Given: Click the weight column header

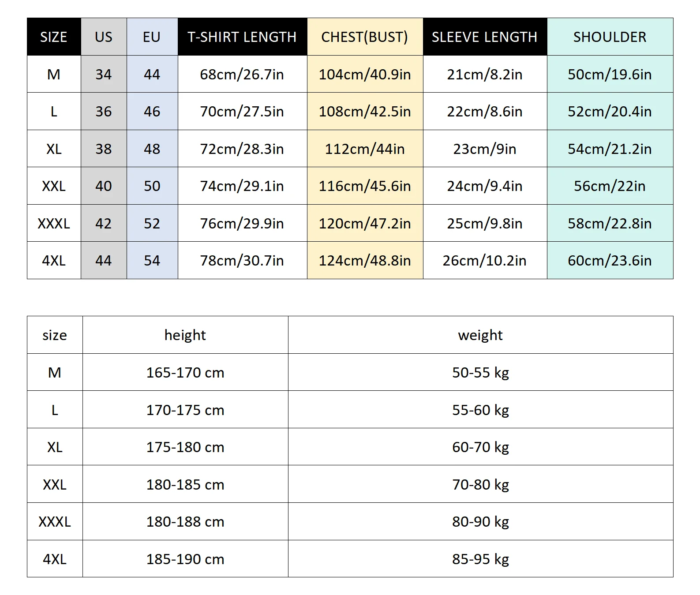Looking at the screenshot, I should pos(480,335).
